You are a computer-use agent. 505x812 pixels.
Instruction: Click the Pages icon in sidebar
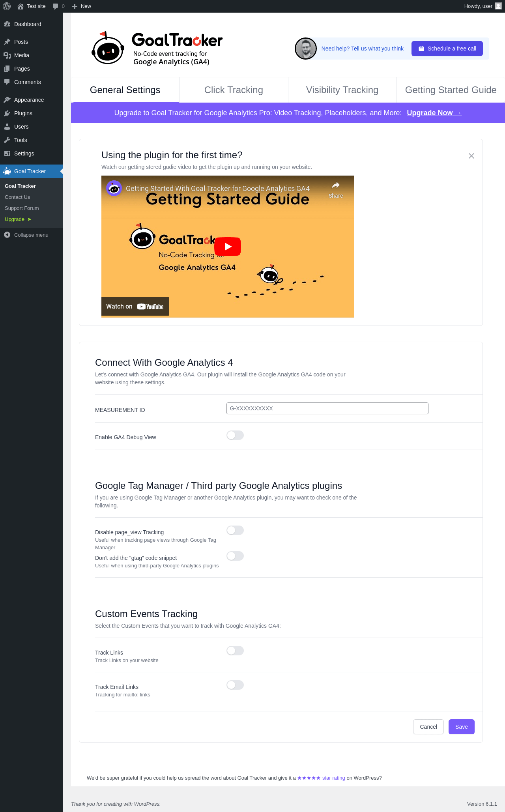(x=7, y=69)
